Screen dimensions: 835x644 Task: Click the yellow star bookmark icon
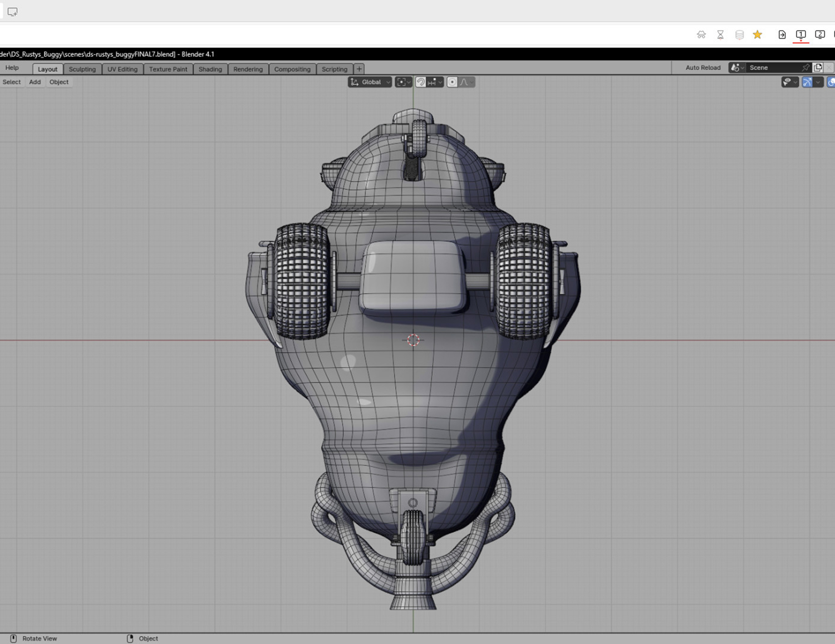pyautogui.click(x=757, y=35)
